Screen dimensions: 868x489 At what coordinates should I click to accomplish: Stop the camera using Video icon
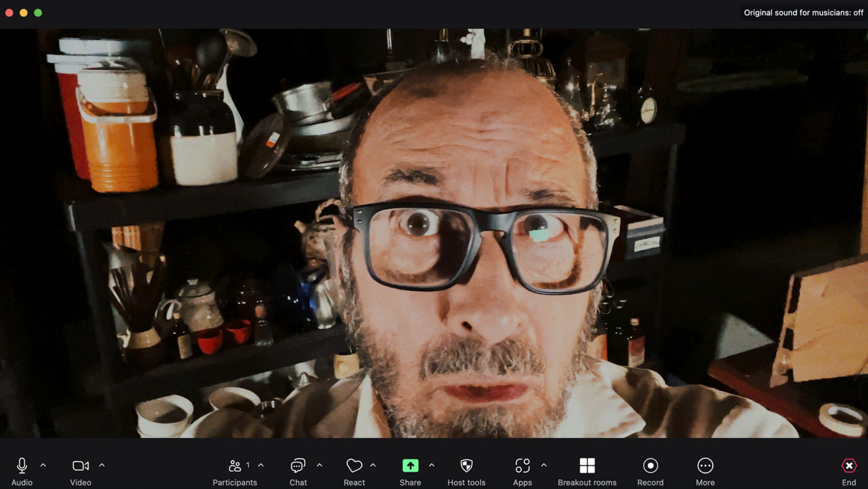(x=80, y=466)
